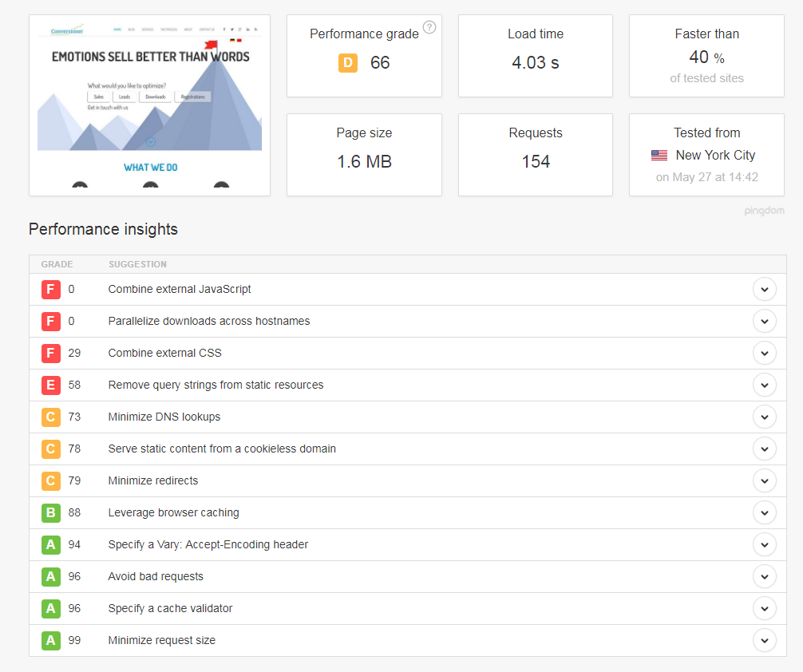
Task: Click the 'Specify a cache validator' text
Action: (x=170, y=608)
